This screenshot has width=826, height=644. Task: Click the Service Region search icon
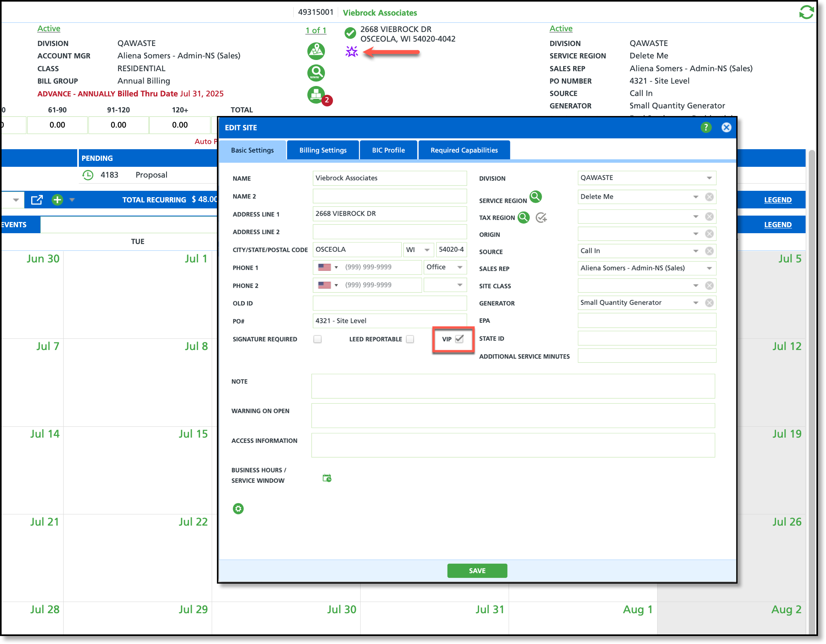click(x=535, y=196)
